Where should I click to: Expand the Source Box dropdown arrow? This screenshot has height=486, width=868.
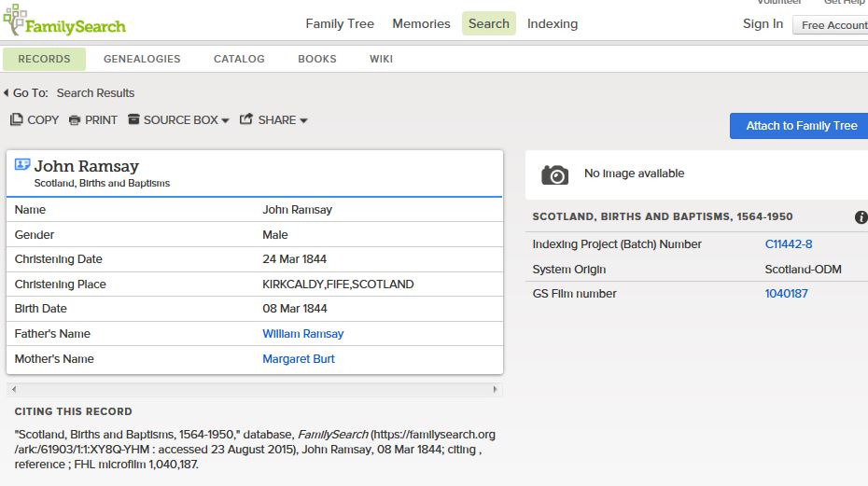click(226, 120)
